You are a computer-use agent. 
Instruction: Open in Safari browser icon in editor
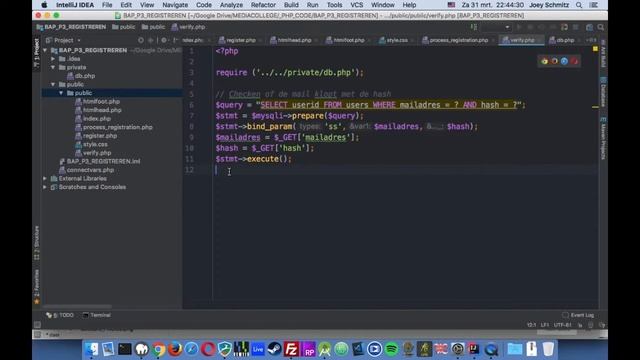click(564, 61)
